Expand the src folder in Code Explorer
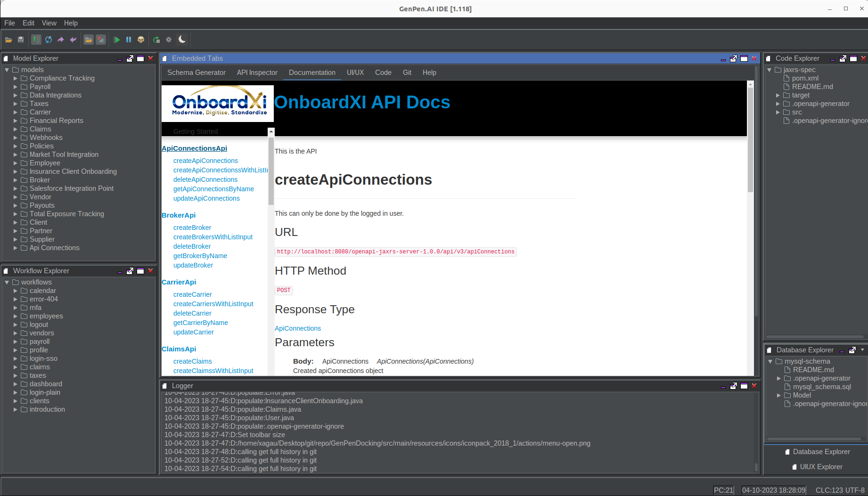The height and width of the screenshot is (496, 868). [778, 112]
